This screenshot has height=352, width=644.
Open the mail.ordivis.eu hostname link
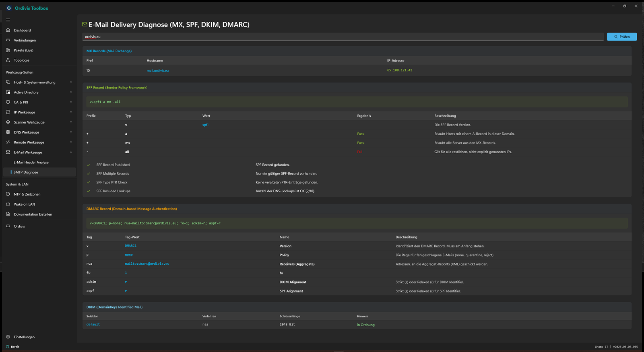coord(158,71)
